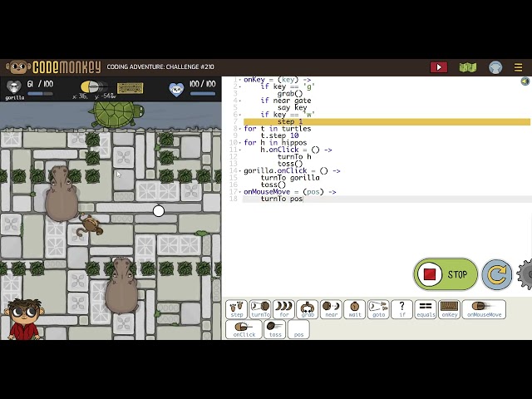532x399 pixels.
Task: Toggle the sound speaker icon
Action: point(525,81)
